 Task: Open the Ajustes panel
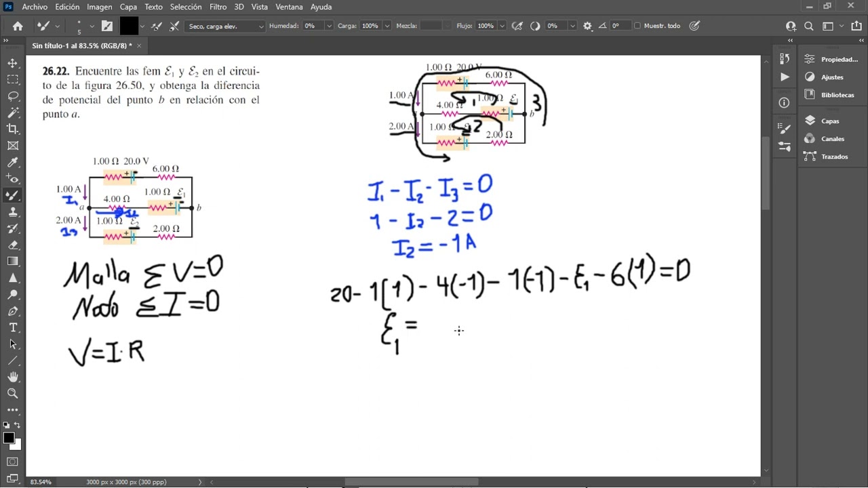click(824, 77)
